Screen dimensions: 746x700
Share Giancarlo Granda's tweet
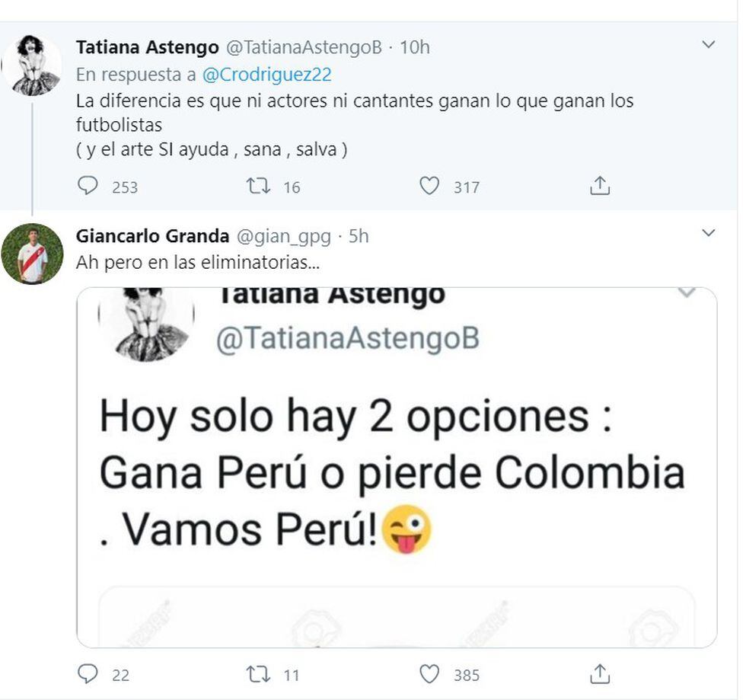(600, 674)
